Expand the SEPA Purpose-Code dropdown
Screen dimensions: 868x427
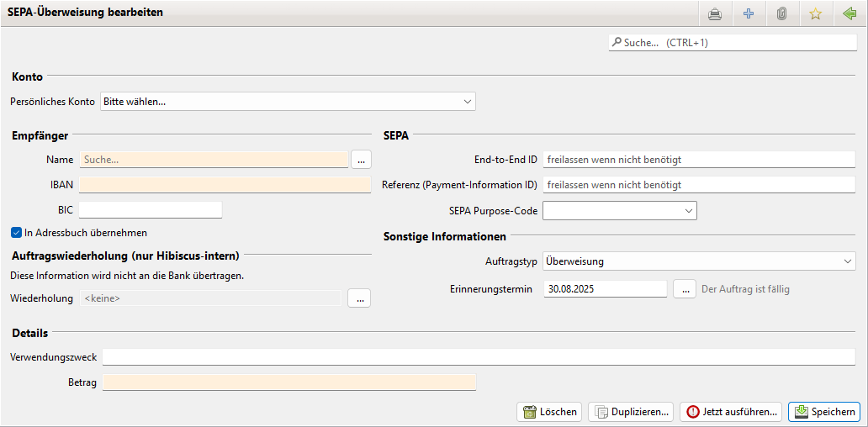[619, 211]
